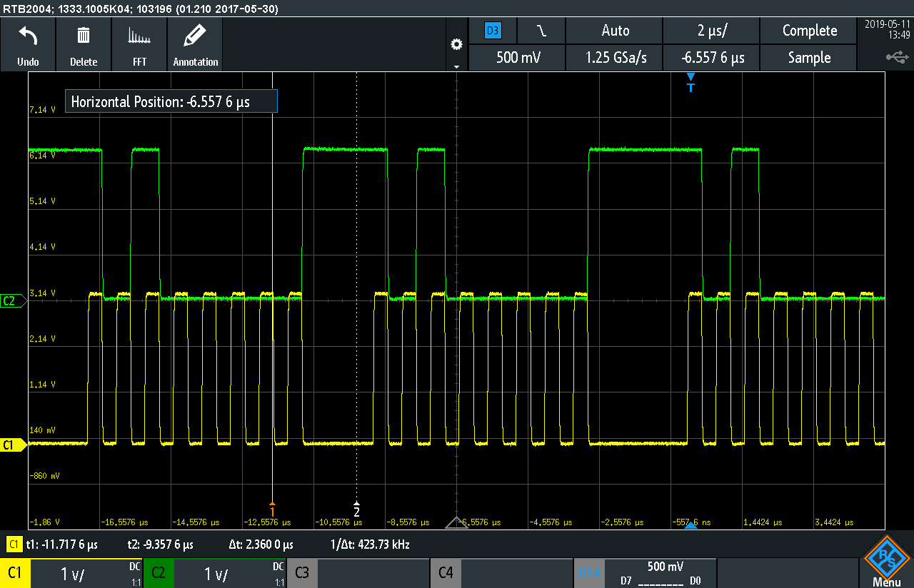Toggle the D7:0 logic channels button
This screenshot has height=588, width=914.
[x=589, y=573]
